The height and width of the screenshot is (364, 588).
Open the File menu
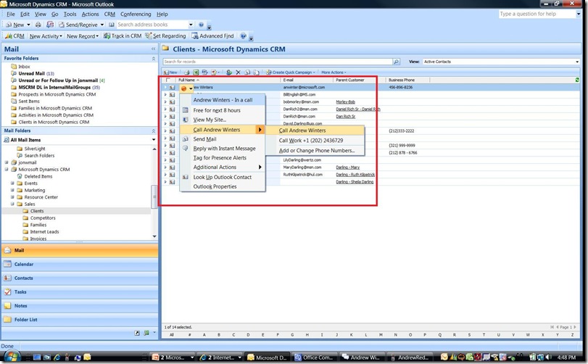pyautogui.click(x=10, y=15)
